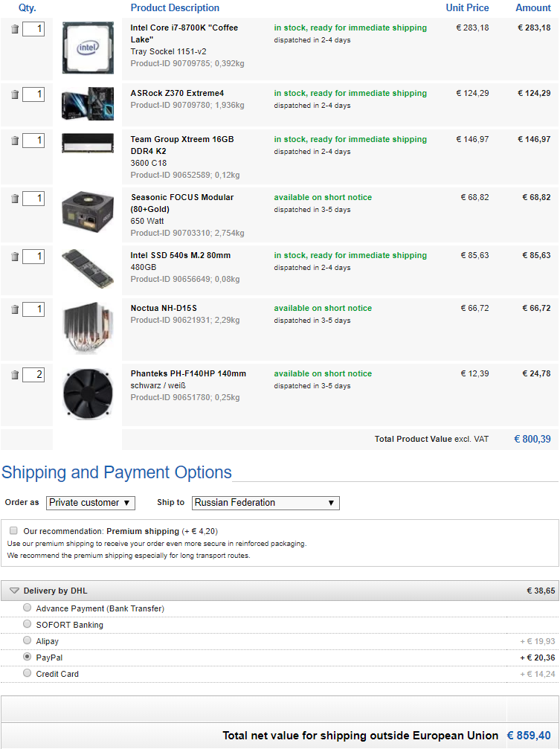This screenshot has height=749, width=560.
Task: Delete Phanteks PH-F140HP fan from cart
Action: pyautogui.click(x=15, y=375)
